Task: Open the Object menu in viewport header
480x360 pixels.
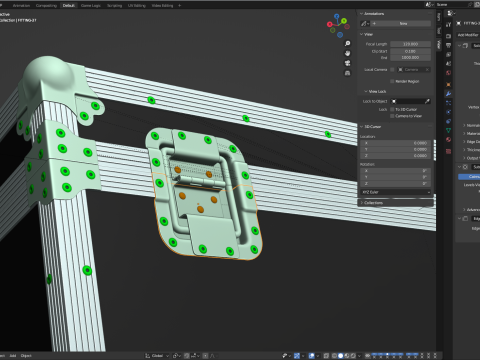Action: coord(26,356)
